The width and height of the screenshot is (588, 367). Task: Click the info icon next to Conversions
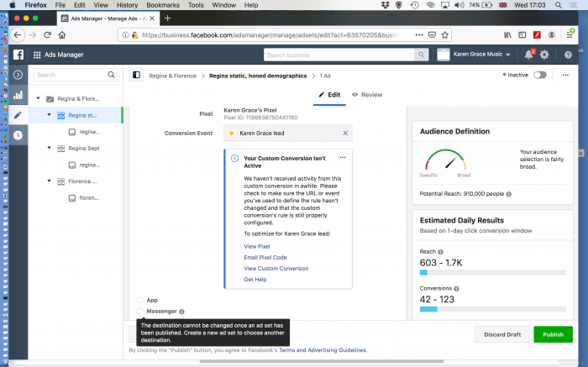(x=456, y=289)
